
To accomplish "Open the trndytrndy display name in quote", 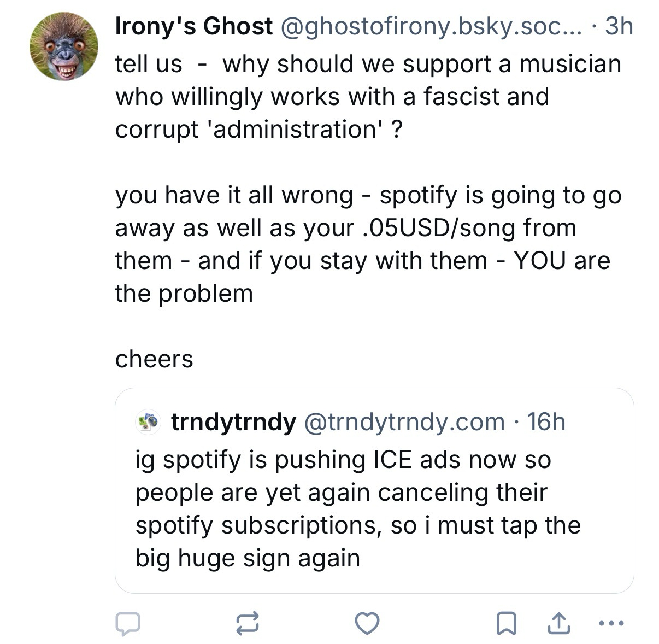I will 233,422.
